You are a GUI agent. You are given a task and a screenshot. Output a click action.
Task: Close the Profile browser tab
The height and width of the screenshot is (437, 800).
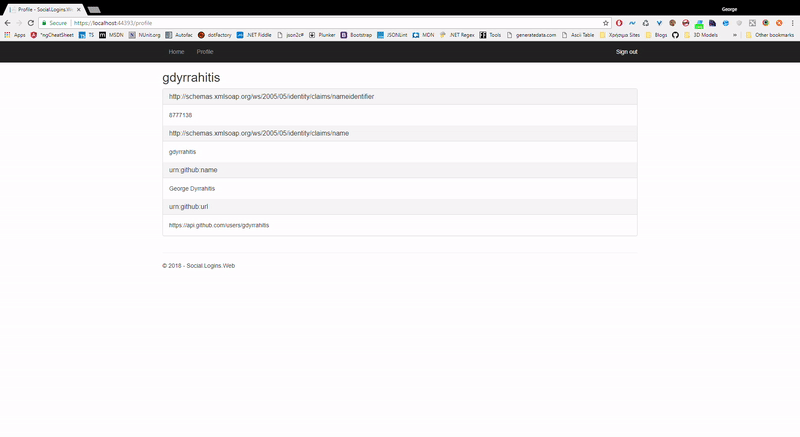tap(79, 9)
